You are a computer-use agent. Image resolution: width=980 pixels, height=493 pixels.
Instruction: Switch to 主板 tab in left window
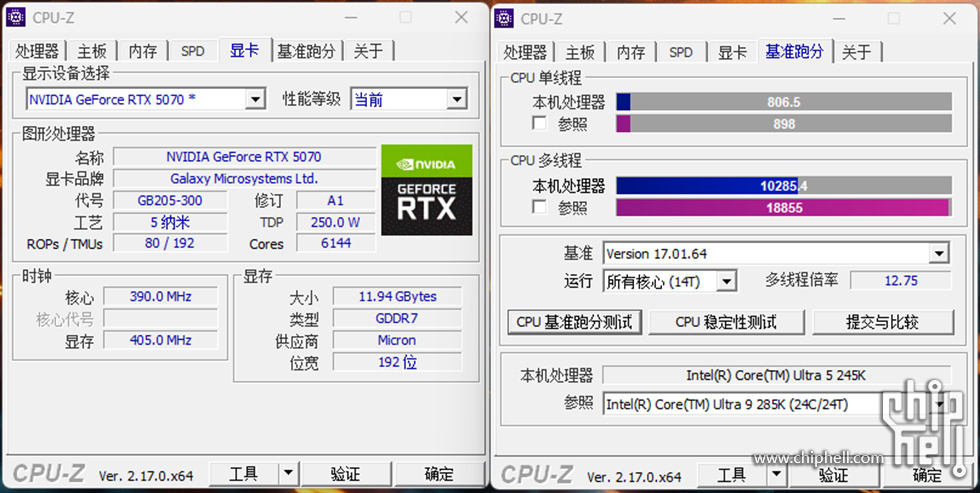(x=92, y=51)
